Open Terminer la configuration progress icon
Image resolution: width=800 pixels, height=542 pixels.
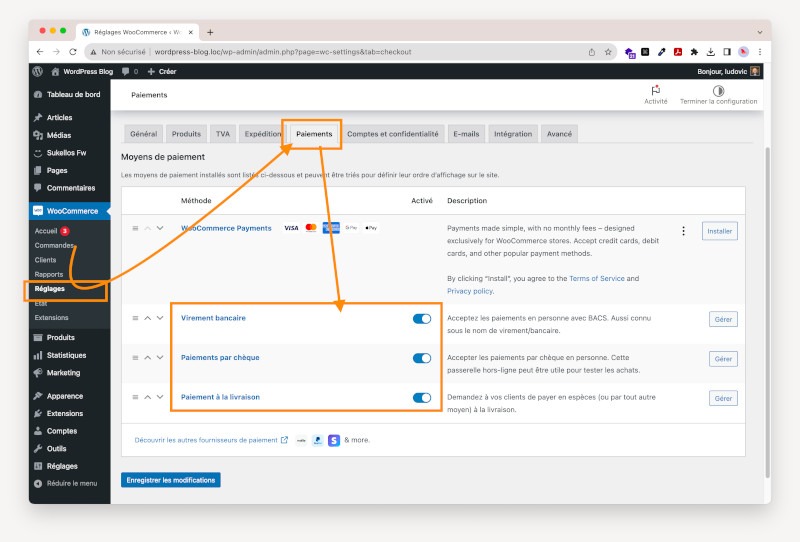coord(718,90)
